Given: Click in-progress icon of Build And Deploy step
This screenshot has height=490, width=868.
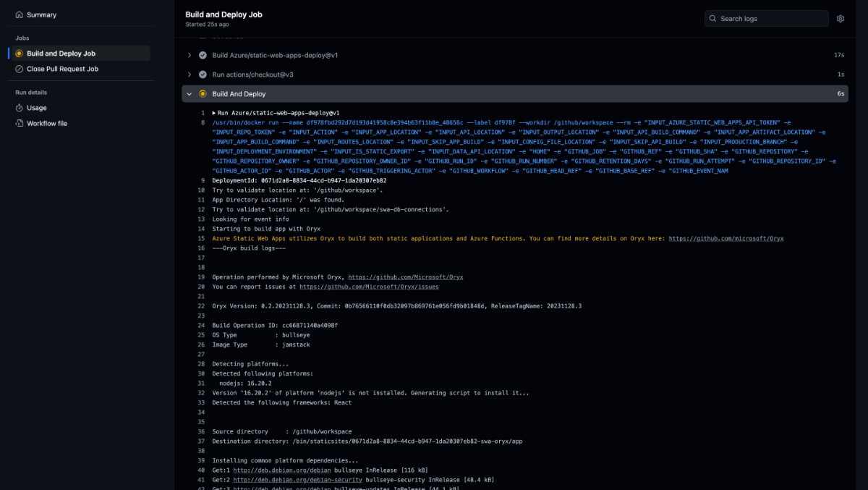Looking at the screenshot, I should [203, 94].
